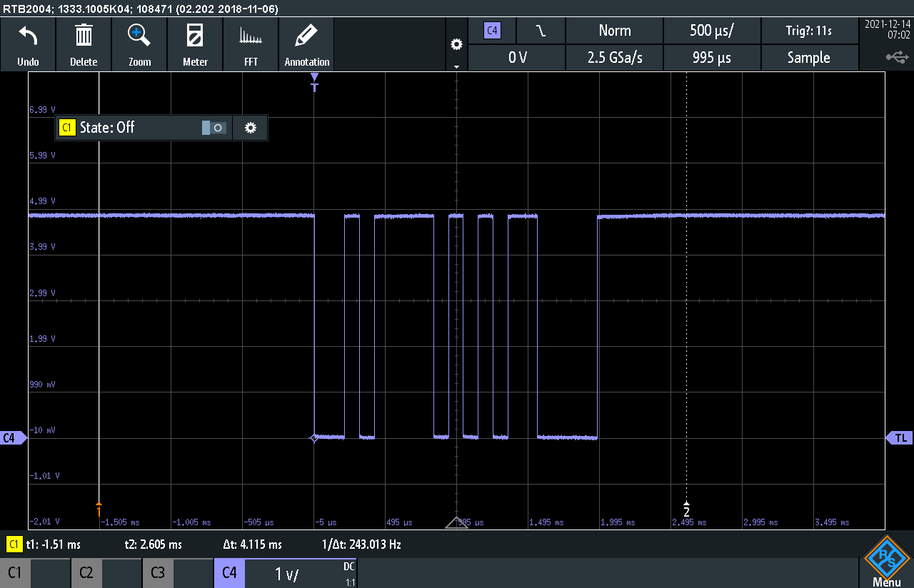Click the Undo toolbar icon
914x588 pixels.
28,44
